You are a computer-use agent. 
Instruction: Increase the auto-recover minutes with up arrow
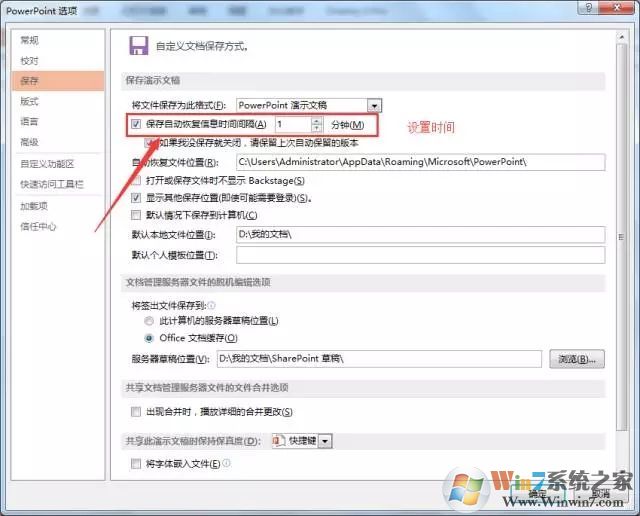tap(317, 121)
